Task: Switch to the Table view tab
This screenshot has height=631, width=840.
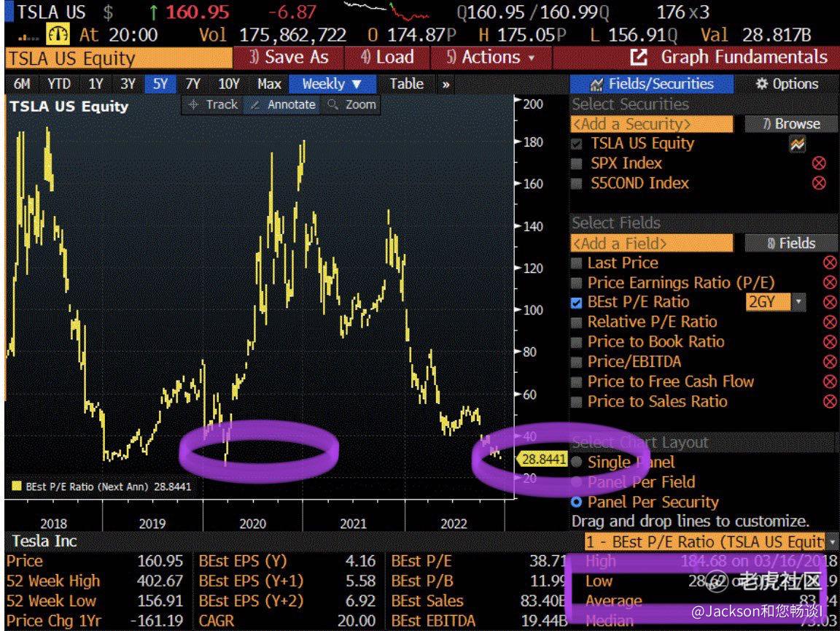Action: click(407, 84)
